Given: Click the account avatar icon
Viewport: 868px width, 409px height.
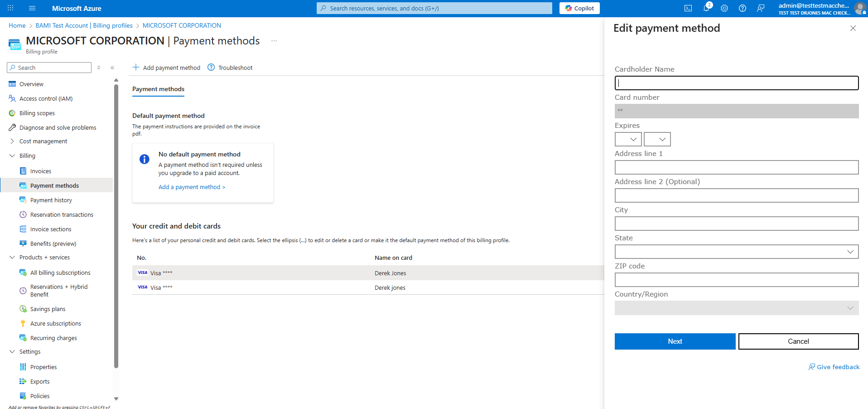Looking at the screenshot, I should tap(860, 8).
